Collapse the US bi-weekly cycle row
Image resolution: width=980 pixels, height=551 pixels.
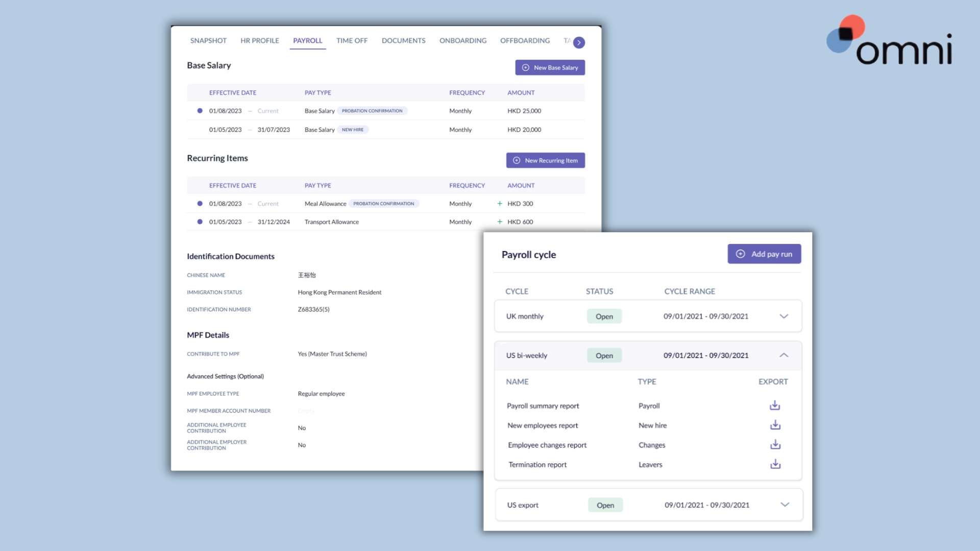click(x=784, y=356)
